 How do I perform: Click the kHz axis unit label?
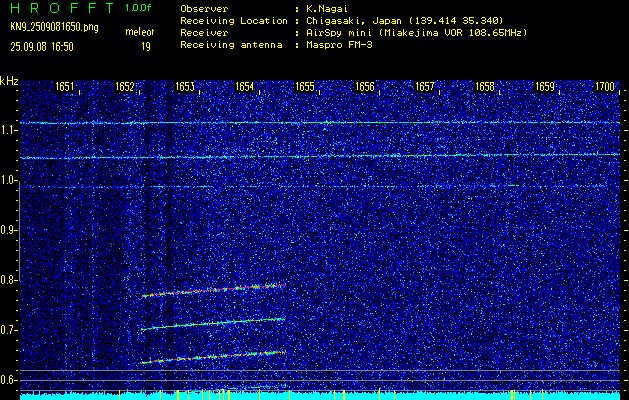coord(9,81)
